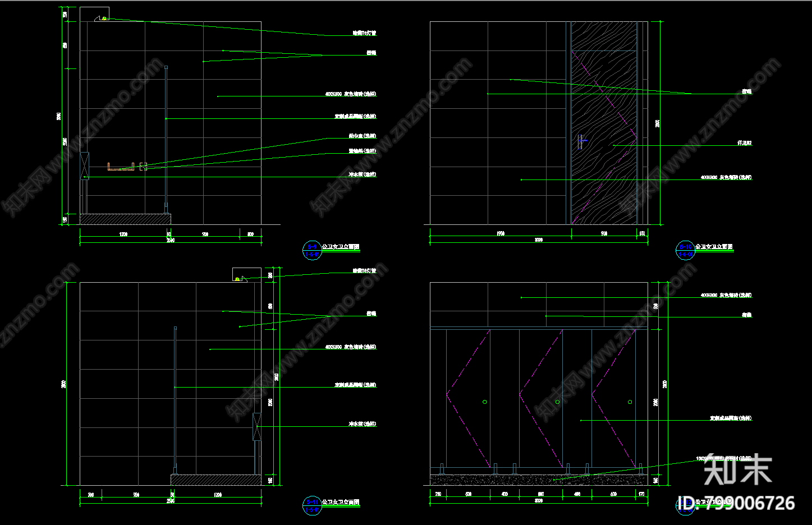Select '冲水箱 (选样)' label in drawing 5-11
The height and width of the screenshot is (525, 812).
[x=363, y=424]
